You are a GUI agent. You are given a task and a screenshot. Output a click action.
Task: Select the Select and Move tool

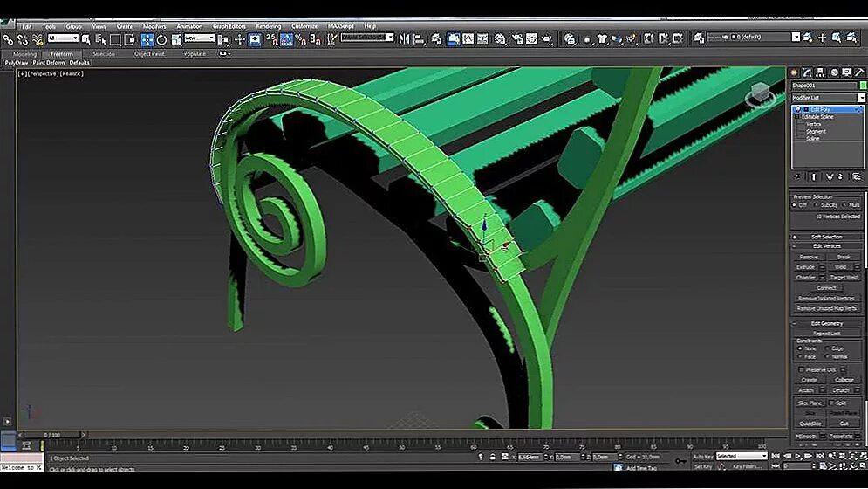(x=147, y=38)
